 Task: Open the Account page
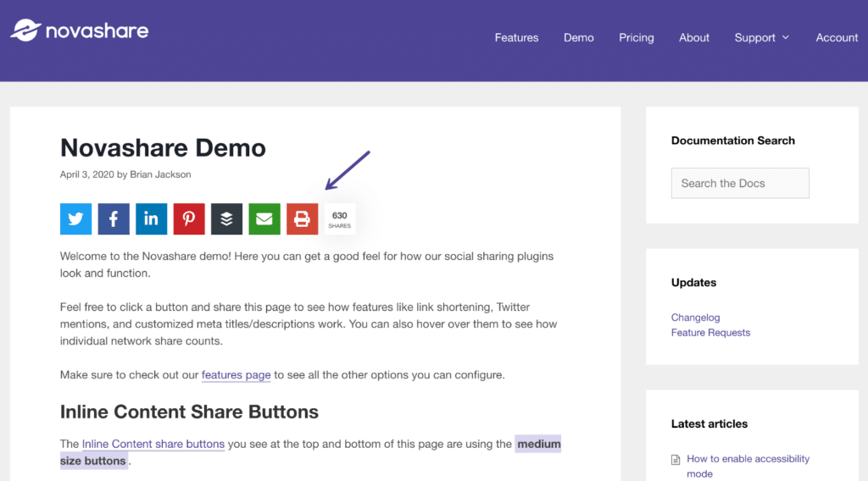[837, 37]
